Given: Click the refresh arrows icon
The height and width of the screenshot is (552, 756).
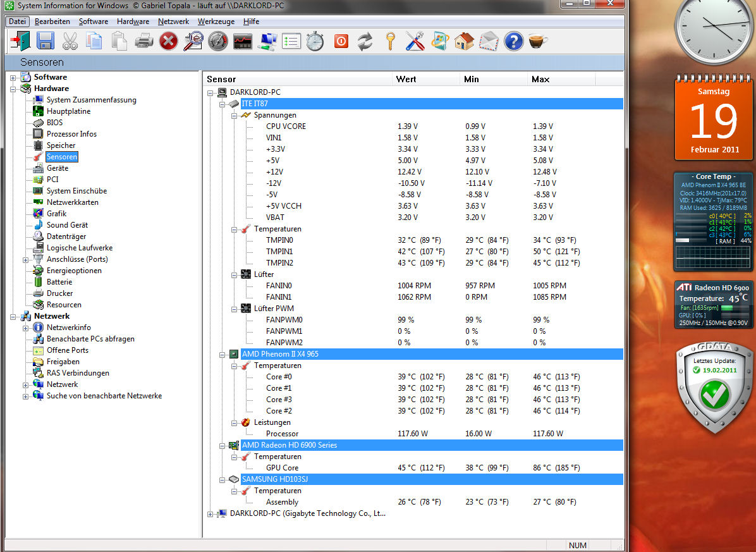Looking at the screenshot, I should pyautogui.click(x=365, y=41).
